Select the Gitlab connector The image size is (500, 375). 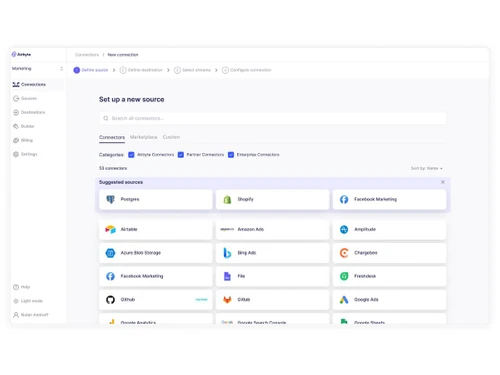pos(273,300)
